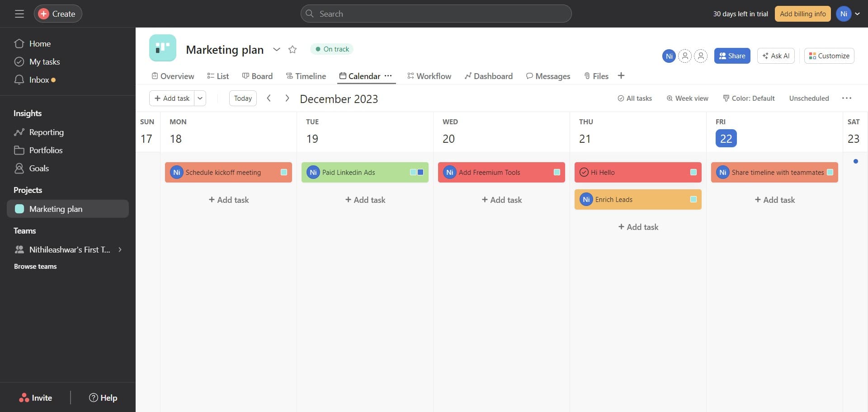Expand the Marketing plan title dropdown
The width and height of the screenshot is (868, 412).
277,50
